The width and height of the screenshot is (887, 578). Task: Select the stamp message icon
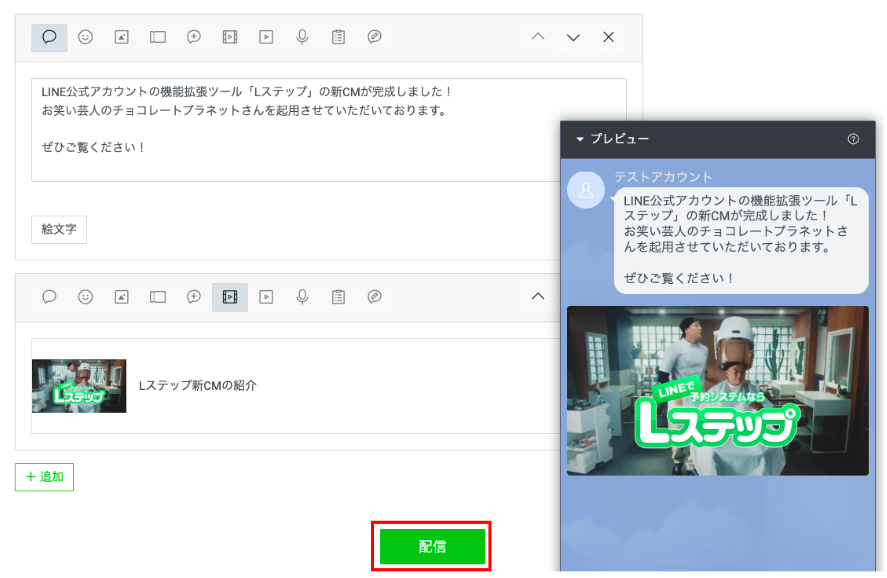[x=192, y=37]
